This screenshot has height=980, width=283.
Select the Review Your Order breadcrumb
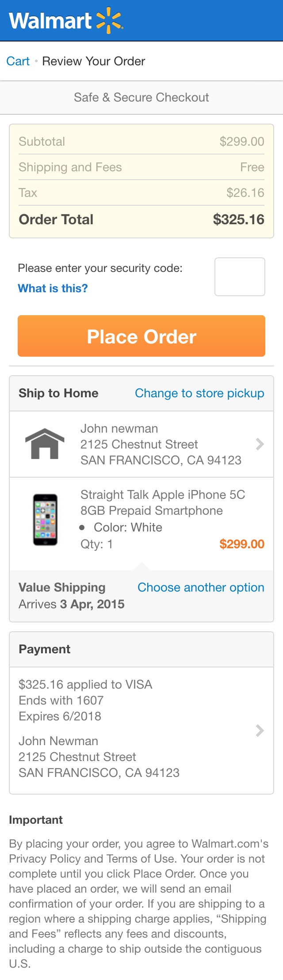pos(93,61)
